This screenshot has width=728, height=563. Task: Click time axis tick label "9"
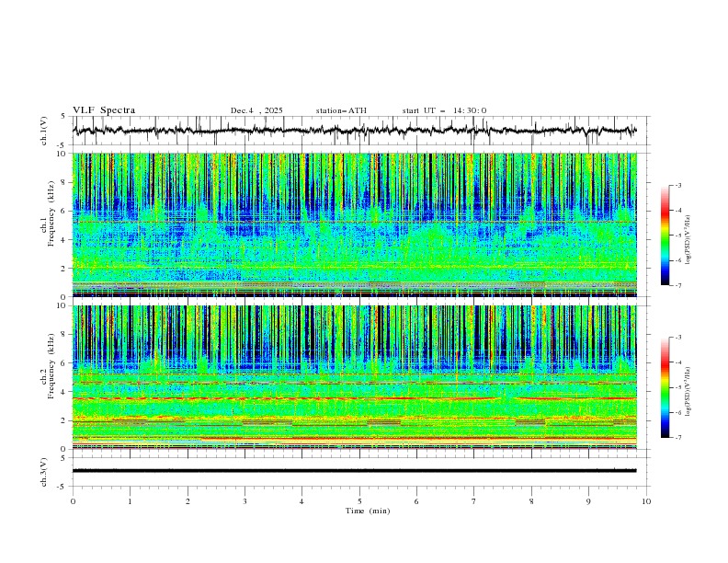coord(588,501)
